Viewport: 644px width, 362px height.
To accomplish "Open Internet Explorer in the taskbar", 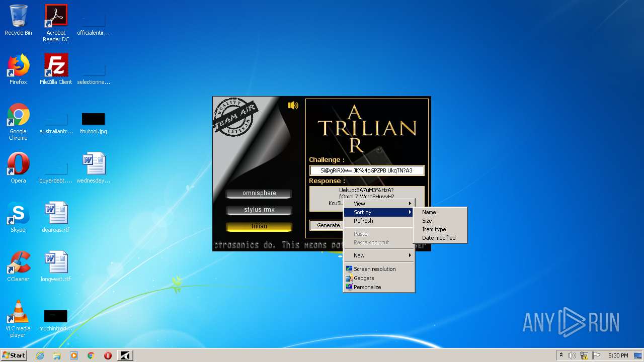I will click(x=40, y=355).
